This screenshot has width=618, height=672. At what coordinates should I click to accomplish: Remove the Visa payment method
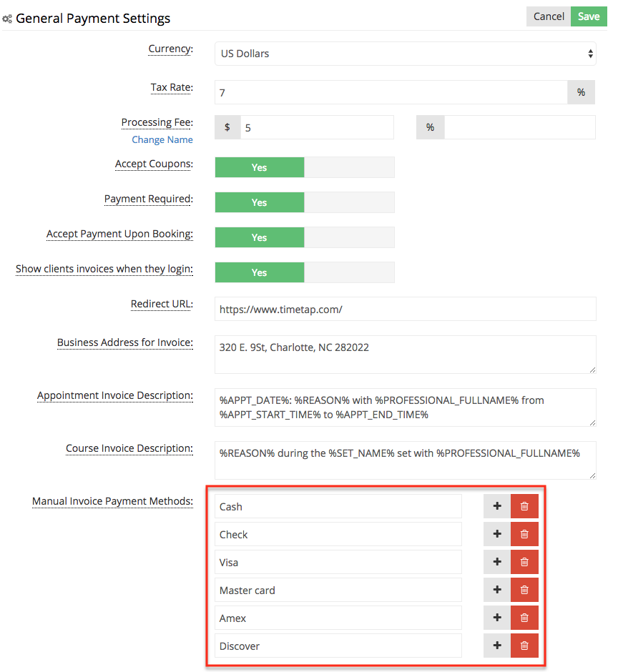point(524,561)
